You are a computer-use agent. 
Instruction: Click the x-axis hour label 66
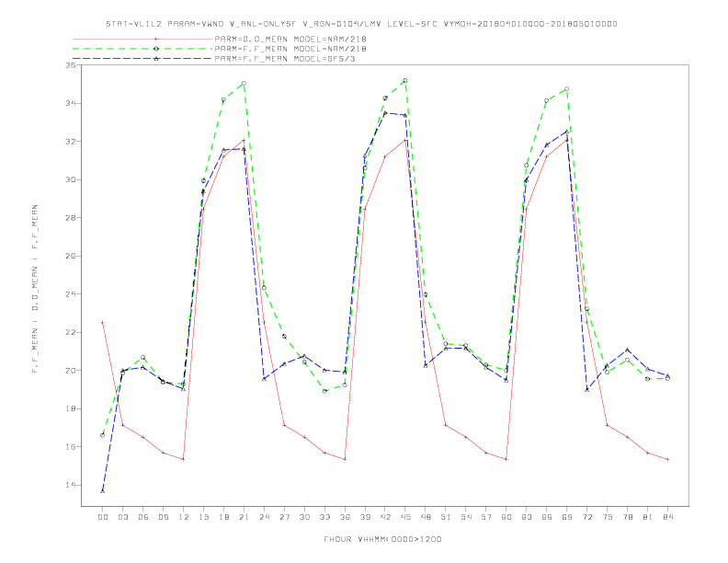tap(547, 517)
